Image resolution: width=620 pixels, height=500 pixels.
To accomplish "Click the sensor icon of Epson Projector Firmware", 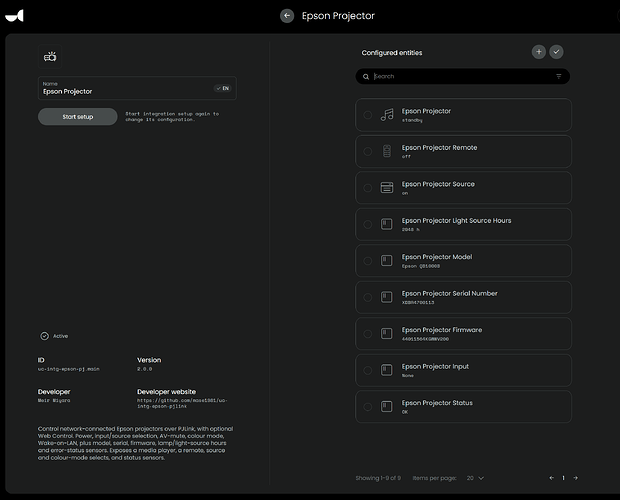I will coord(387,334).
